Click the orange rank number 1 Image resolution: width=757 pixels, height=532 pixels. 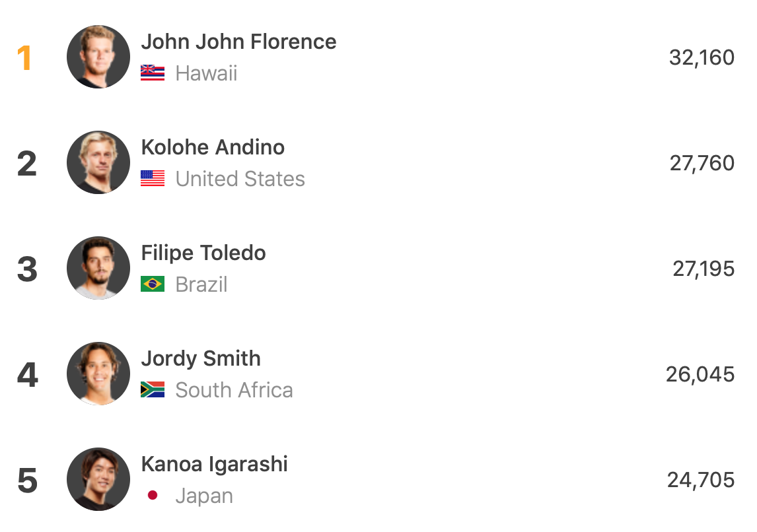point(24,58)
